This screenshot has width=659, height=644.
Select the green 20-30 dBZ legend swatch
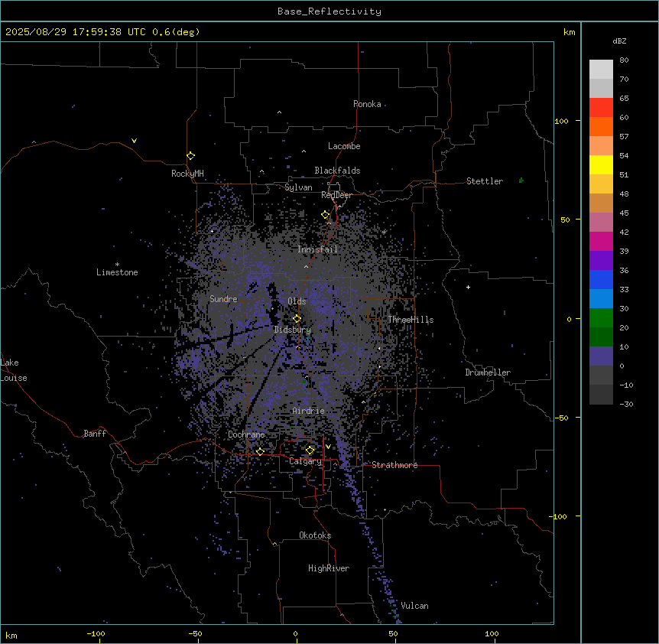601,318
